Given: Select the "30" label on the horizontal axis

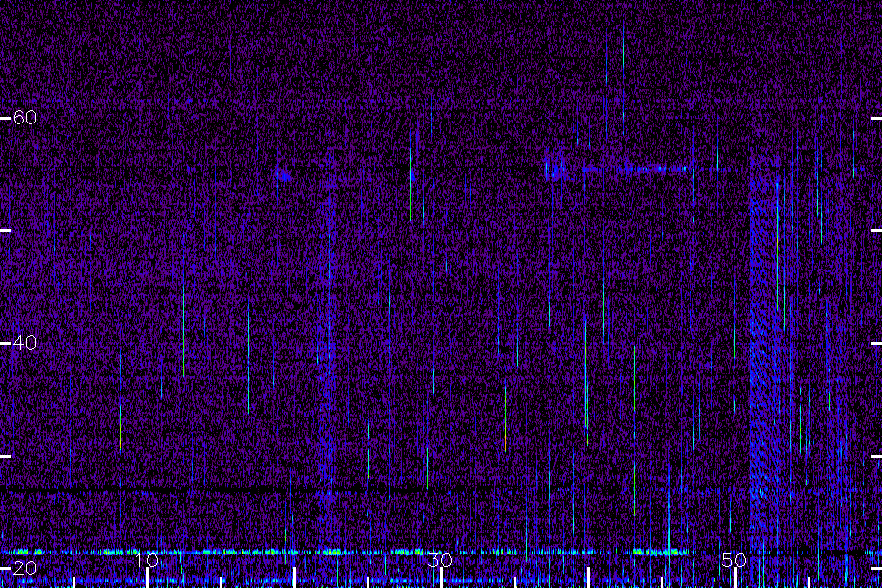Looking at the screenshot, I should tap(440, 560).
